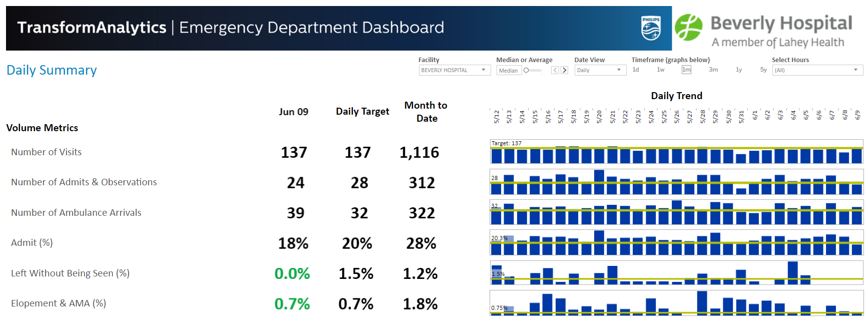The height and width of the screenshot is (322, 868).
Task: Click the green Beverly Hospital leaf logo
Action: pyautogui.click(x=689, y=28)
